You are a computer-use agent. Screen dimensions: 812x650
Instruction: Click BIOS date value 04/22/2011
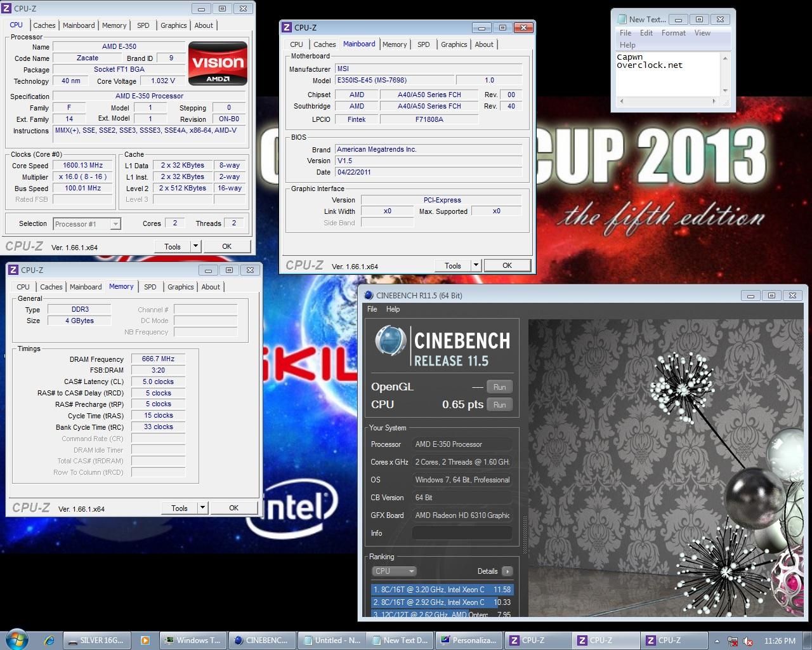click(x=428, y=172)
